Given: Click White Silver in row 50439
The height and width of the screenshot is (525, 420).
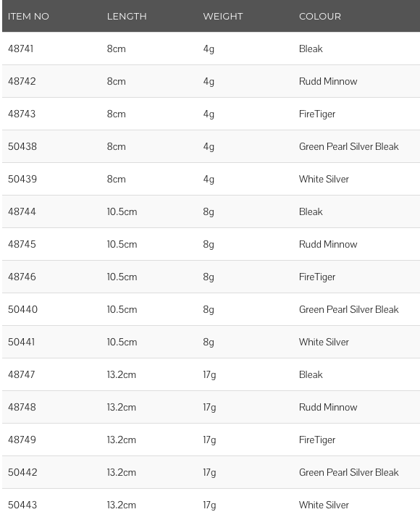Looking at the screenshot, I should 324,179.
